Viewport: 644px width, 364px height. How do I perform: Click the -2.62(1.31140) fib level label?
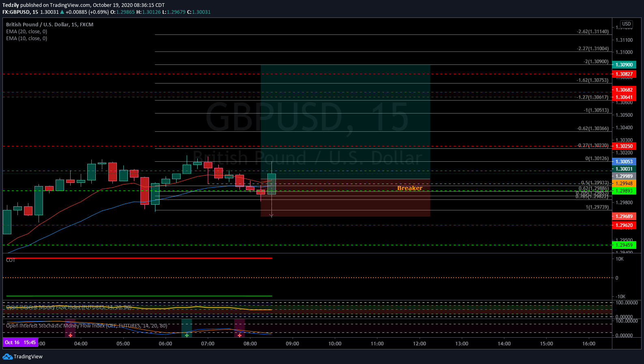coord(593,32)
